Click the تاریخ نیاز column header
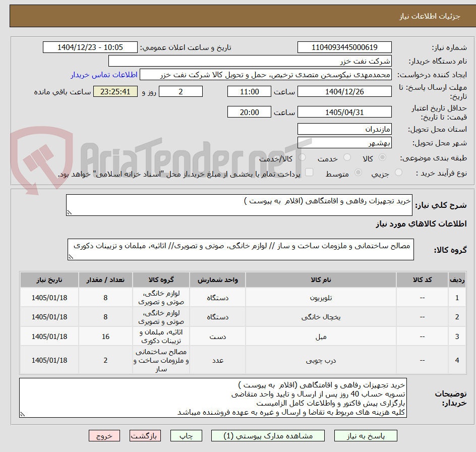This screenshot has height=452, width=476. (49, 280)
